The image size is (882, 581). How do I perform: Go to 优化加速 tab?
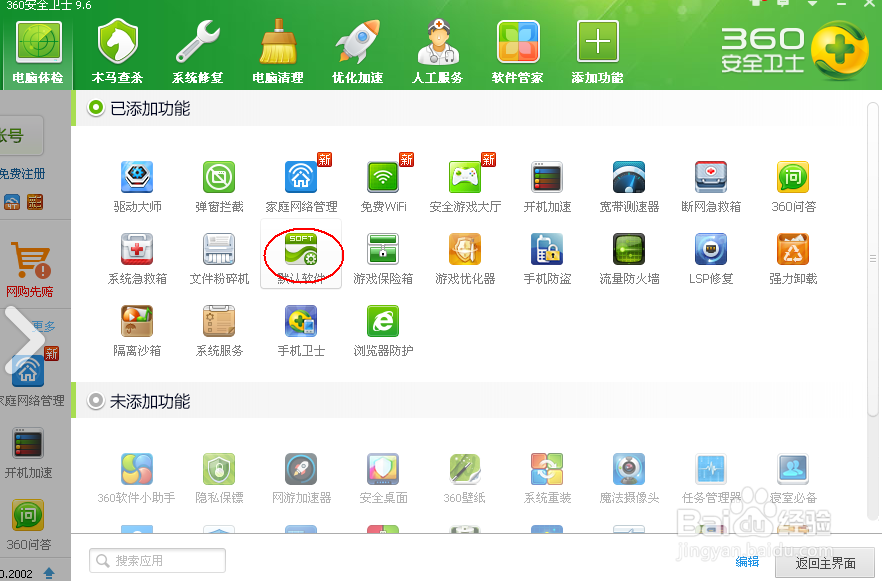pyautogui.click(x=357, y=53)
